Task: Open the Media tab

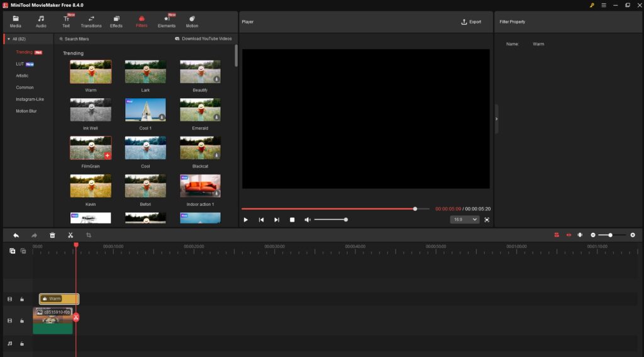Action: (16, 22)
